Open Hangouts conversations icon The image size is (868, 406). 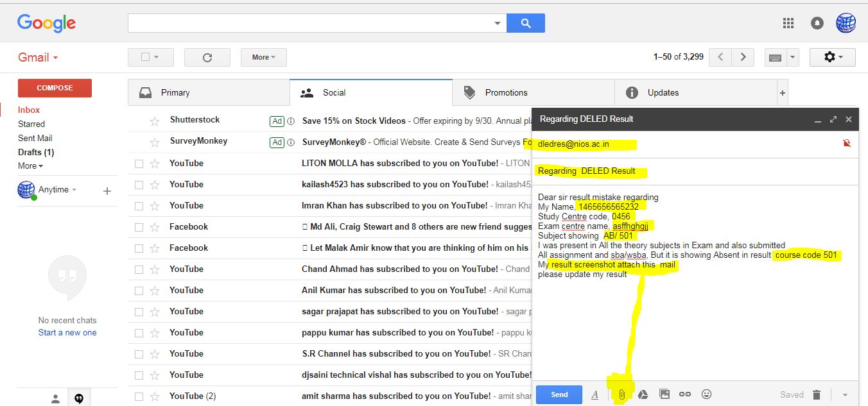tap(79, 398)
